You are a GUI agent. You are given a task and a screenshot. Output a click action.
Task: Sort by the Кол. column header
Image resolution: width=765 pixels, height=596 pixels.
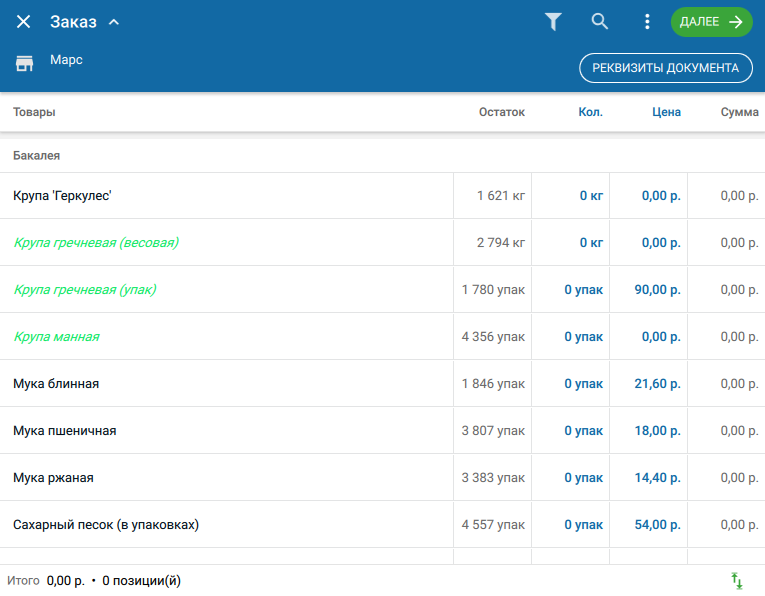[x=590, y=112]
